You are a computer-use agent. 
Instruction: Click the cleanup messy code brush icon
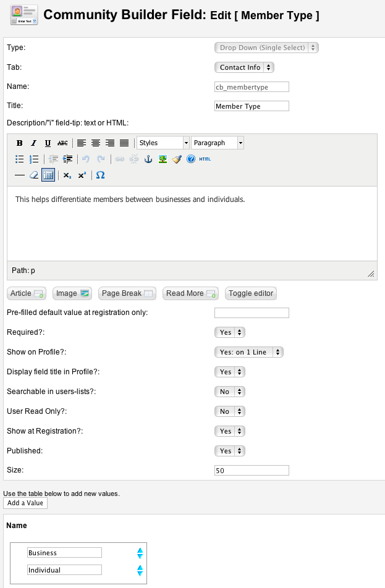[177, 159]
